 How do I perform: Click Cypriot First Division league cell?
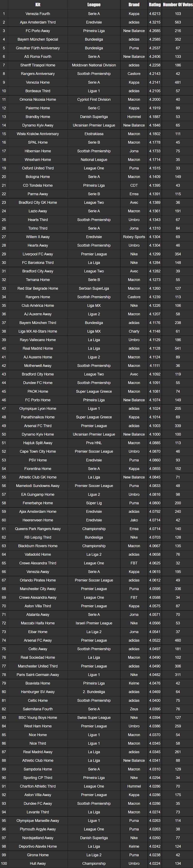click(x=94, y=99)
